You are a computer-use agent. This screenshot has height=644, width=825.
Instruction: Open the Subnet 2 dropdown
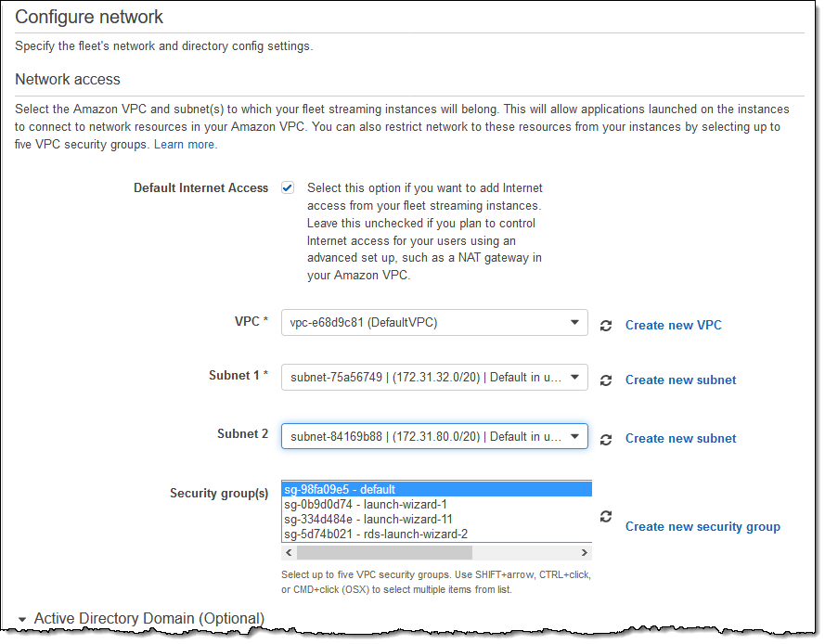(x=434, y=436)
